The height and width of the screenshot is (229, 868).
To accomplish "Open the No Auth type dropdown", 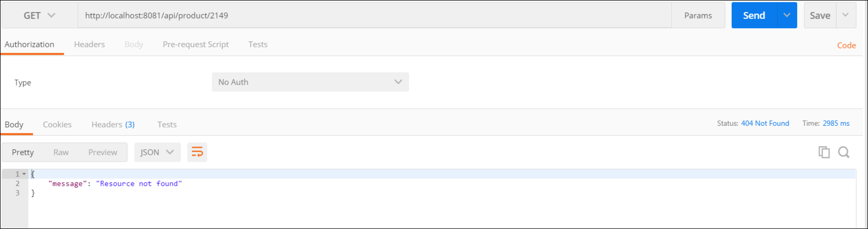I will tap(310, 82).
